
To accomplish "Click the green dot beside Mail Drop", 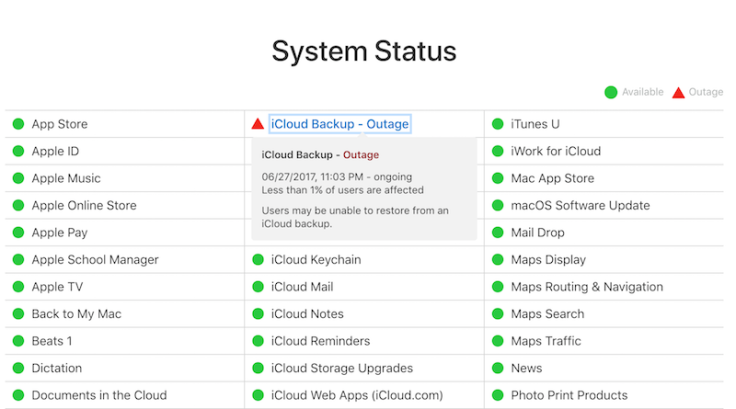I will [x=498, y=232].
